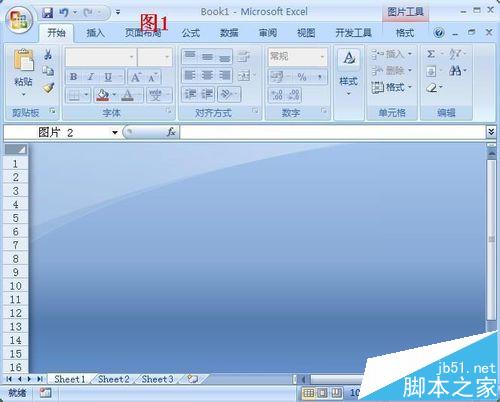The width and height of the screenshot is (500, 402).
Task: Open 格式 picture tools tab
Action: [405, 33]
